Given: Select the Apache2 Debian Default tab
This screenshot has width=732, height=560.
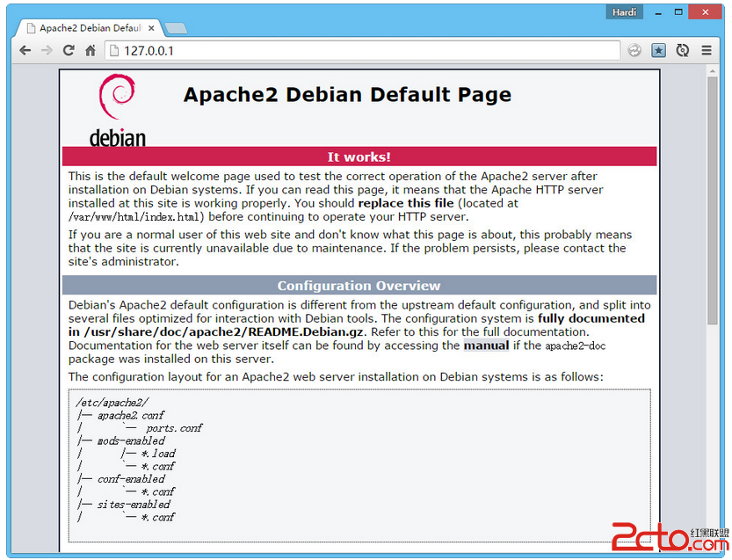Looking at the screenshot, I should coord(91,28).
